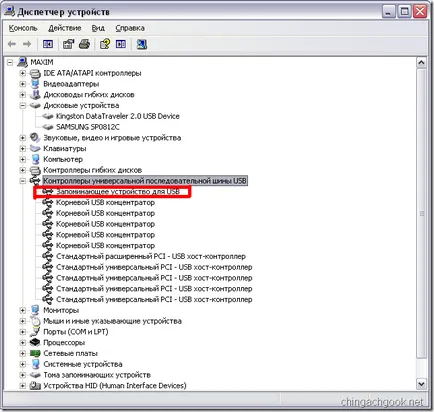Viewport: 434px width, 412px height.
Task: Collapse the Дисковые устройства branch
Action: [x=22, y=106]
